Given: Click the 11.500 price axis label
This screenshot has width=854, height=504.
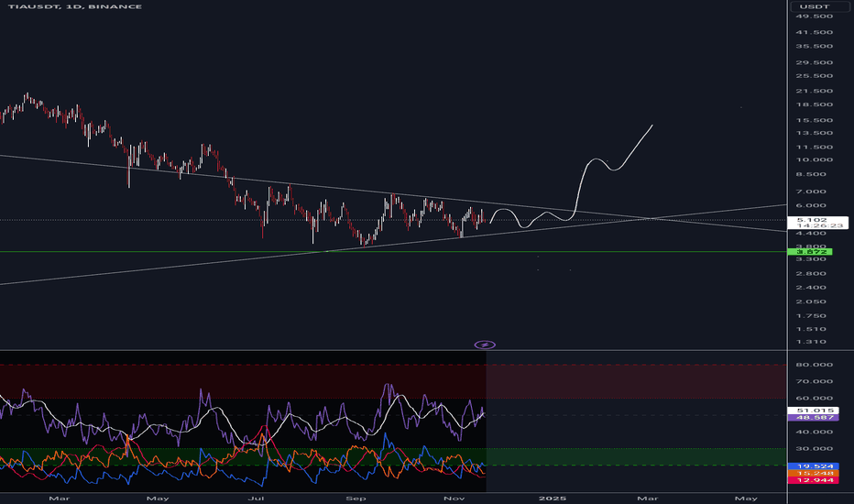Looking at the screenshot, I should [815, 148].
